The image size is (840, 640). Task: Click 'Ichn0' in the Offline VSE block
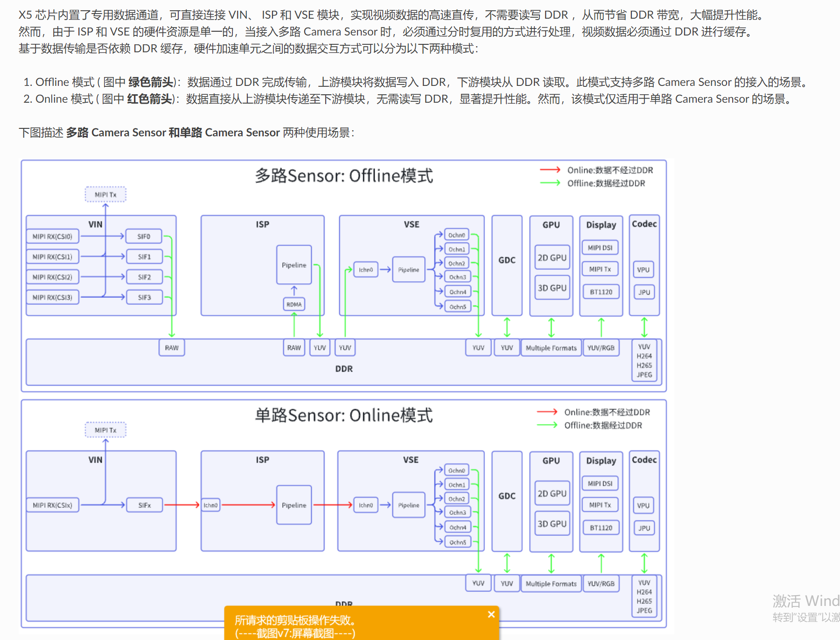(366, 270)
